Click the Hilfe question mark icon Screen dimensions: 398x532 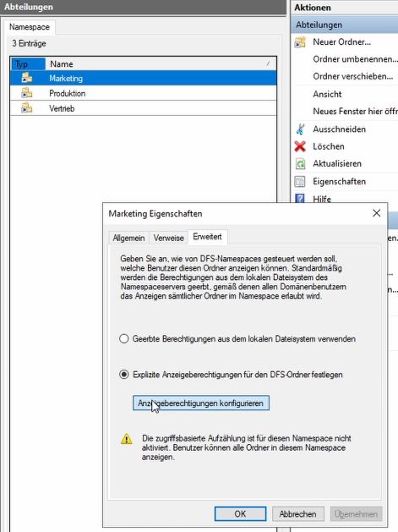point(300,198)
